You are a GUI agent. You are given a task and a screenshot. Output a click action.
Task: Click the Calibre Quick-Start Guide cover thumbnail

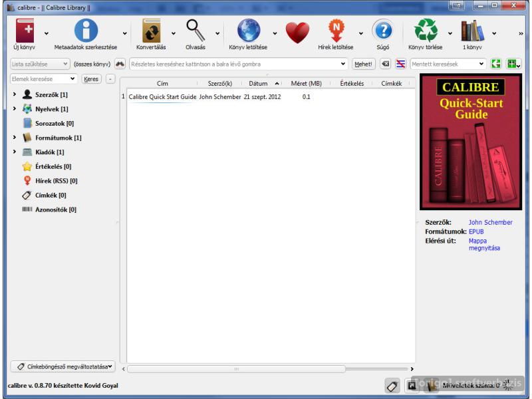click(x=471, y=142)
